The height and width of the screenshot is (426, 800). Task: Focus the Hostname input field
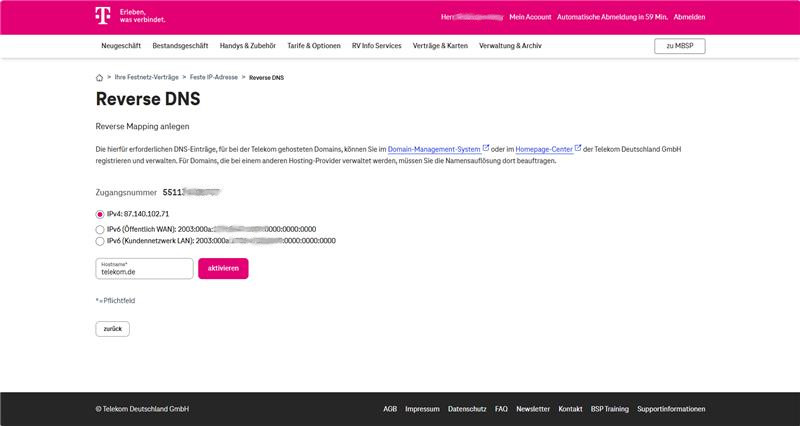point(144,269)
